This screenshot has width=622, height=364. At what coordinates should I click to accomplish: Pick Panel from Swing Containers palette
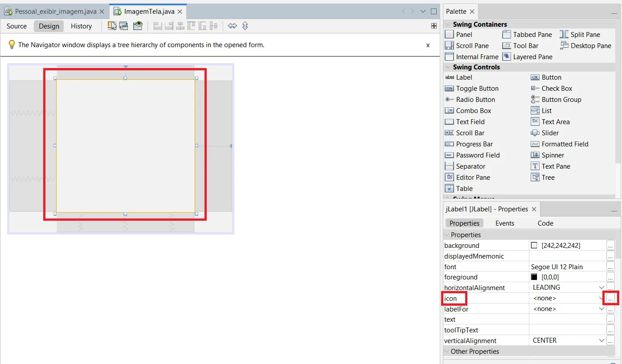459,34
